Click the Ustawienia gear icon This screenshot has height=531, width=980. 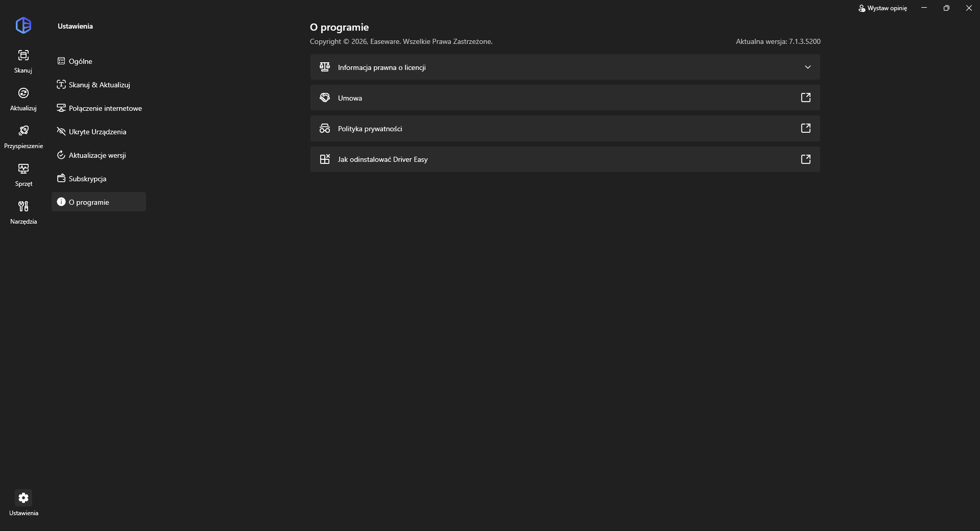23,498
